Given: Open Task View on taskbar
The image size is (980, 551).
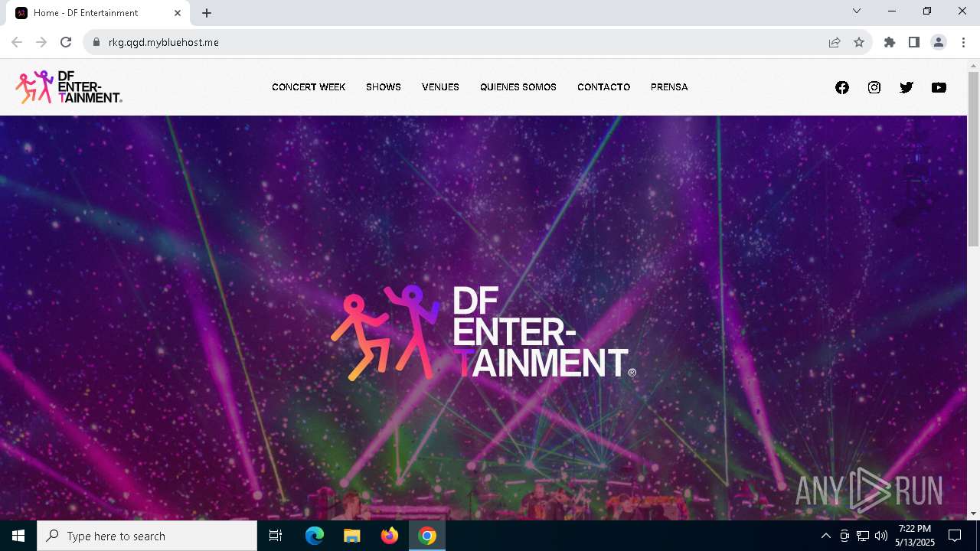Looking at the screenshot, I should pyautogui.click(x=276, y=536).
